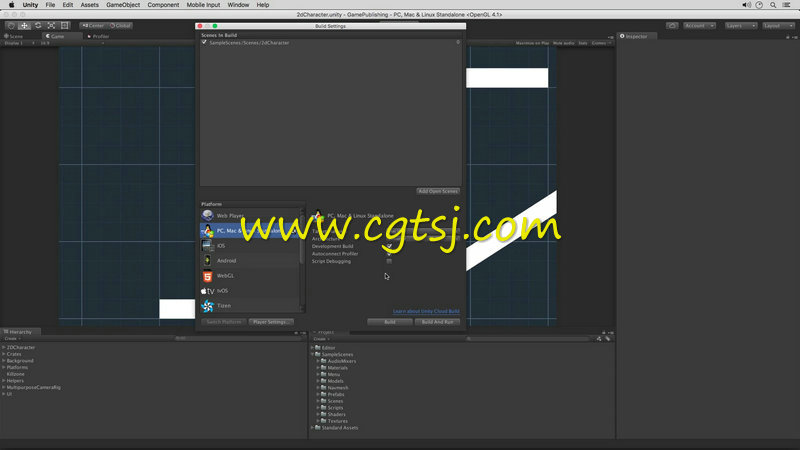Switch to the Profiler tab
800x450 pixels.
pyautogui.click(x=98, y=36)
